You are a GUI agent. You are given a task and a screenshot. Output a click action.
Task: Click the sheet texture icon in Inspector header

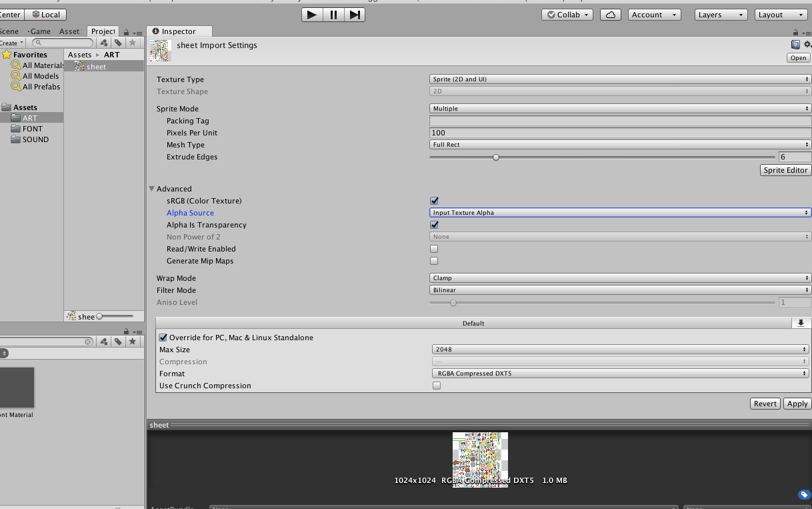[160, 49]
